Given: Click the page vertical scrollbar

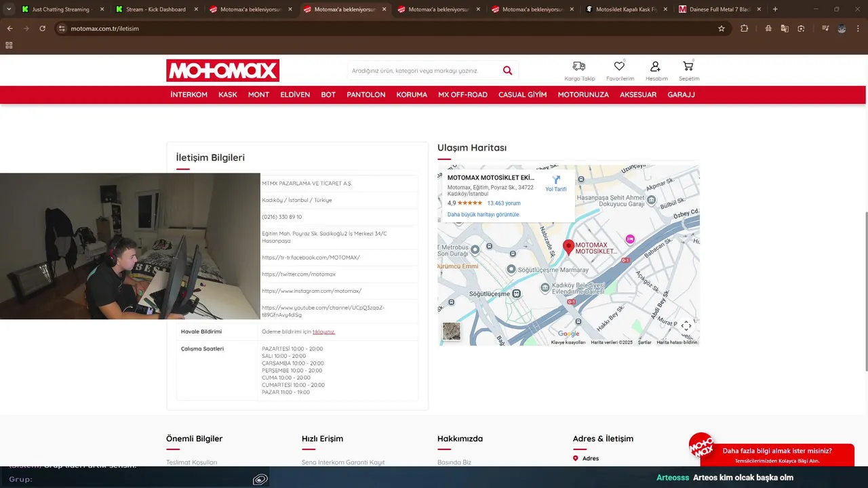Looking at the screenshot, I should (x=865, y=291).
